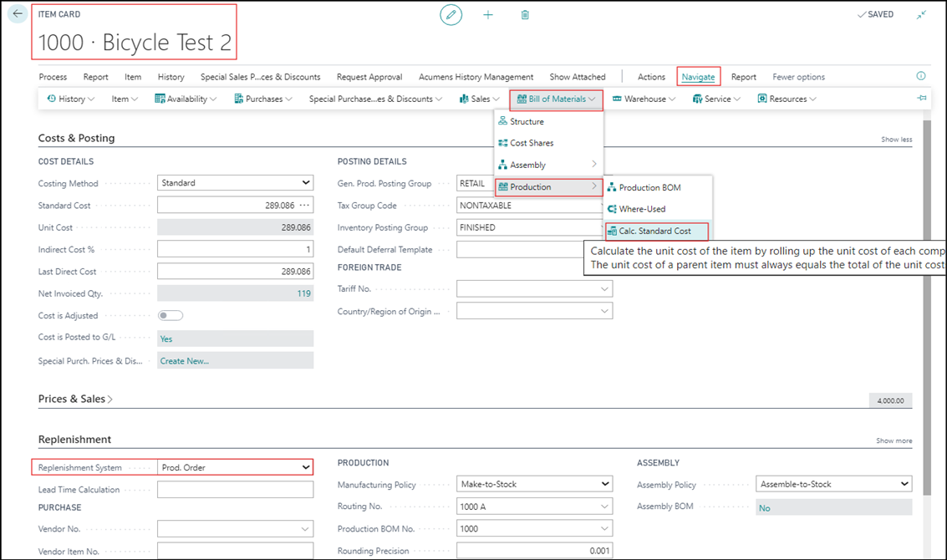Expand the Prices & Sales section
Viewport: 947px width, 560px height.
tap(75, 400)
